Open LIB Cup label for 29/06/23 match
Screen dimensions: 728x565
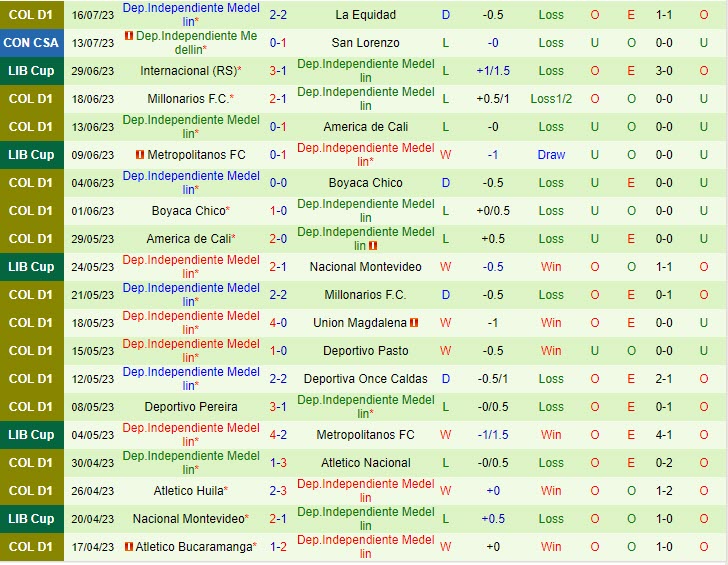click(32, 71)
